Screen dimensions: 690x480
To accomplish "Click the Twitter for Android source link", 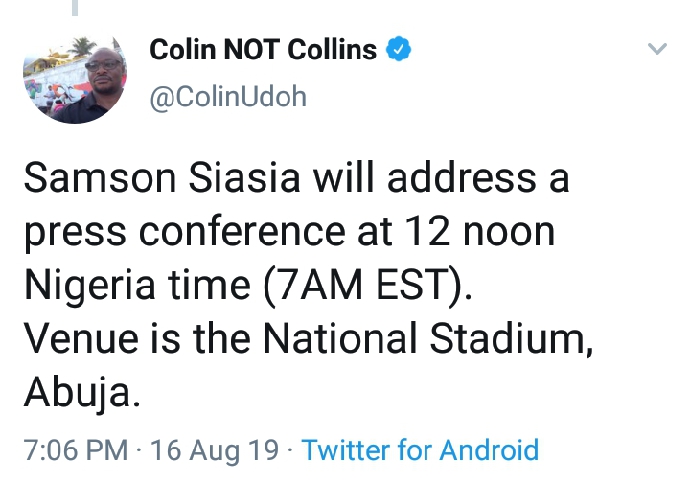I will [420, 450].
